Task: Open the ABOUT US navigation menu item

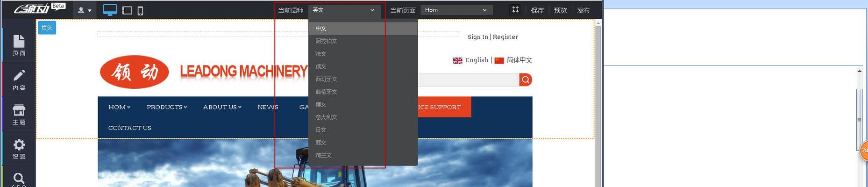Action: [x=222, y=107]
